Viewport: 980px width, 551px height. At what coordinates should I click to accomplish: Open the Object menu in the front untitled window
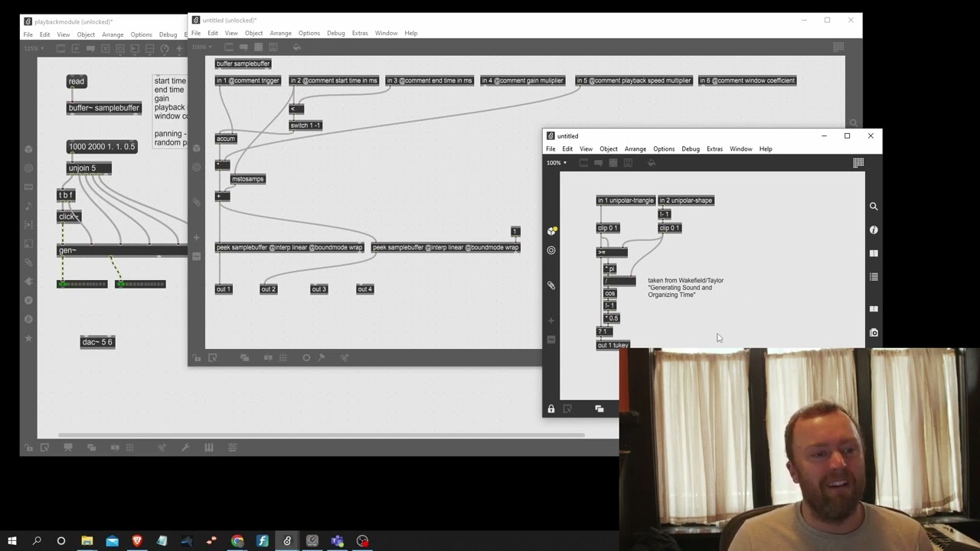(609, 148)
